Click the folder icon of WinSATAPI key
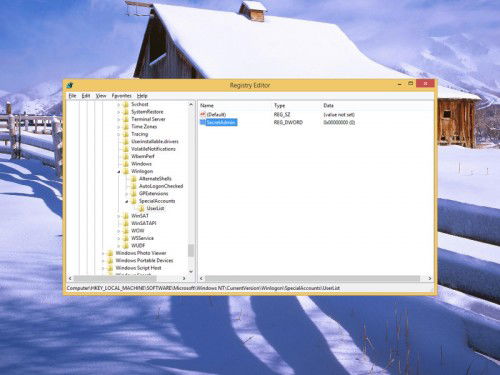The image size is (500, 375). click(x=126, y=223)
